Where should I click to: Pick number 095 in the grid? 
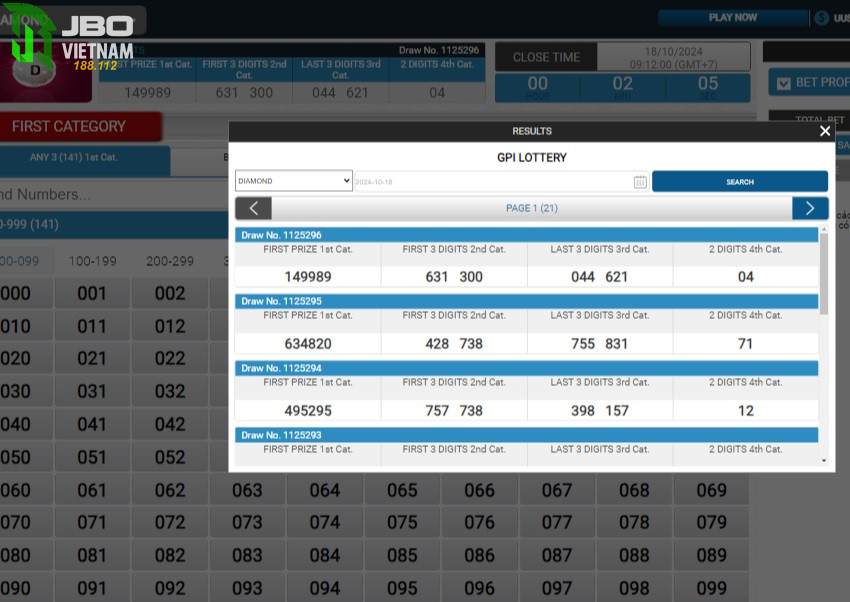tap(402, 588)
